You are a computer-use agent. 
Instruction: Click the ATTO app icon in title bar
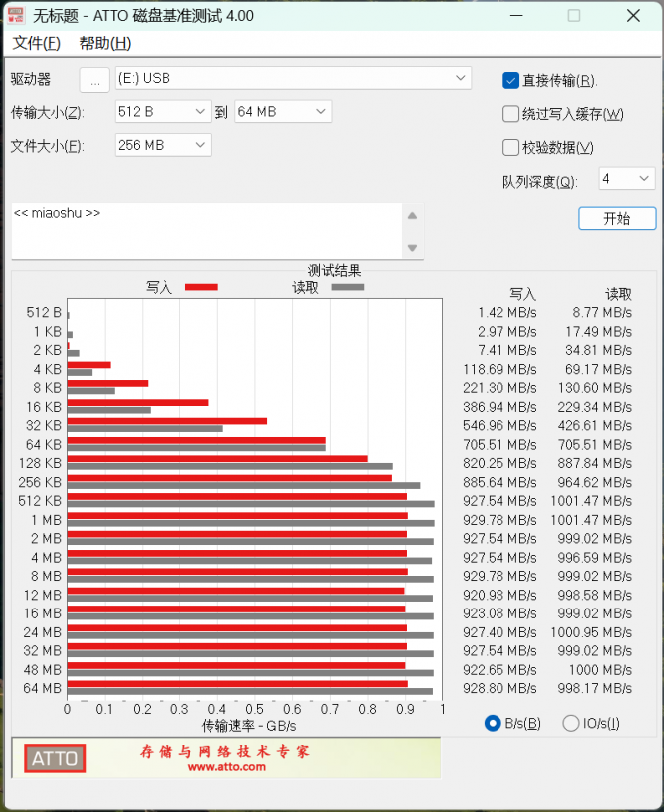coord(16,16)
